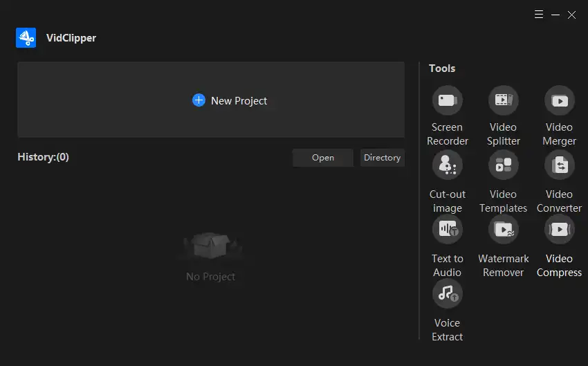Launch the Video Splitter tool icon
Screen dimensions: 588x366
pos(503,100)
